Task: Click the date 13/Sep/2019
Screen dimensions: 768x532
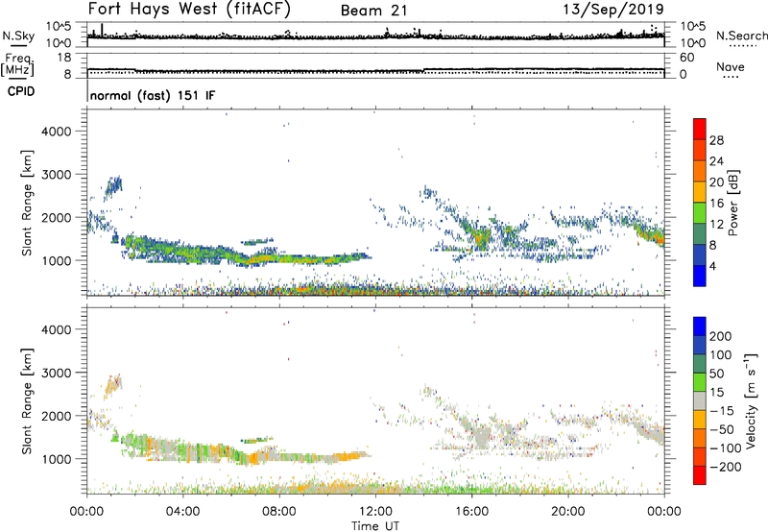Action: coord(613,9)
